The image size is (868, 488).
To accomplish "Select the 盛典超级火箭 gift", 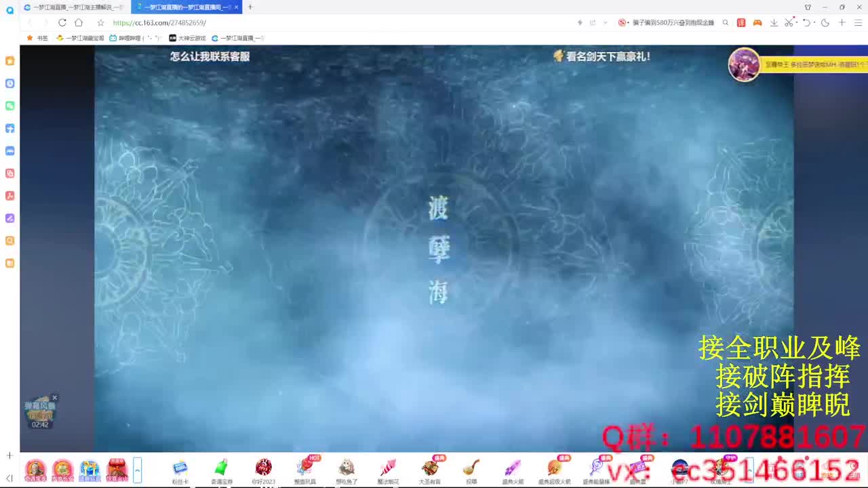I will tap(555, 471).
